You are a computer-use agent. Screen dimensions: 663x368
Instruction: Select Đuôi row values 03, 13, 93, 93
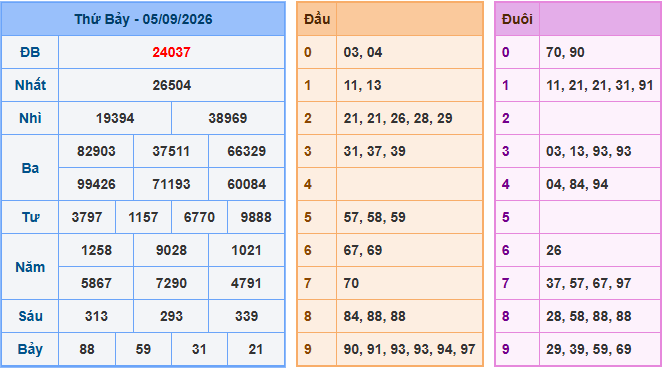(x=589, y=151)
